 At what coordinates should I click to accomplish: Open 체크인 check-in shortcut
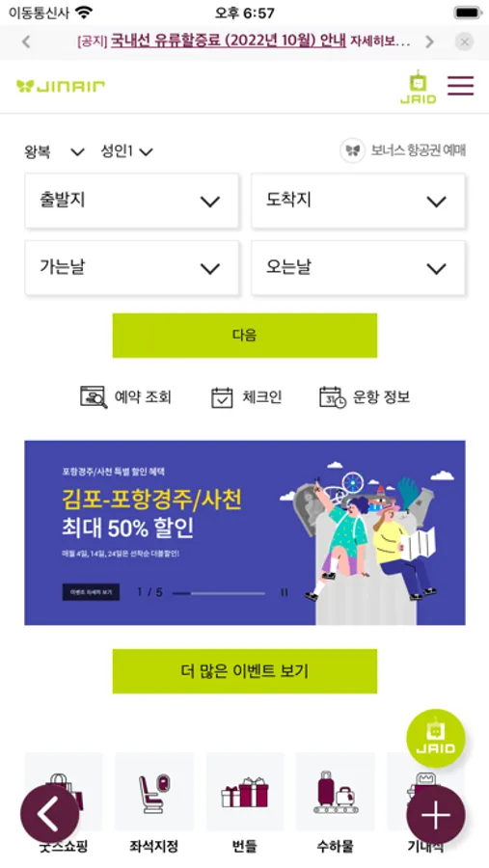coord(247,397)
